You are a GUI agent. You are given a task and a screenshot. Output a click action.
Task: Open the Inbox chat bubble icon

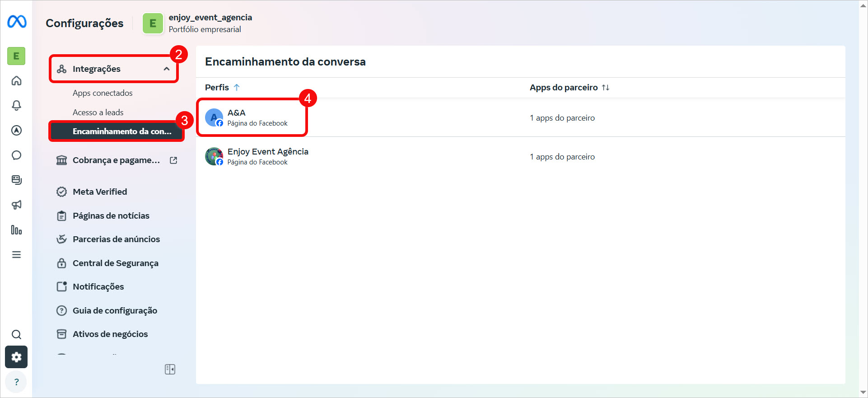[x=16, y=155]
